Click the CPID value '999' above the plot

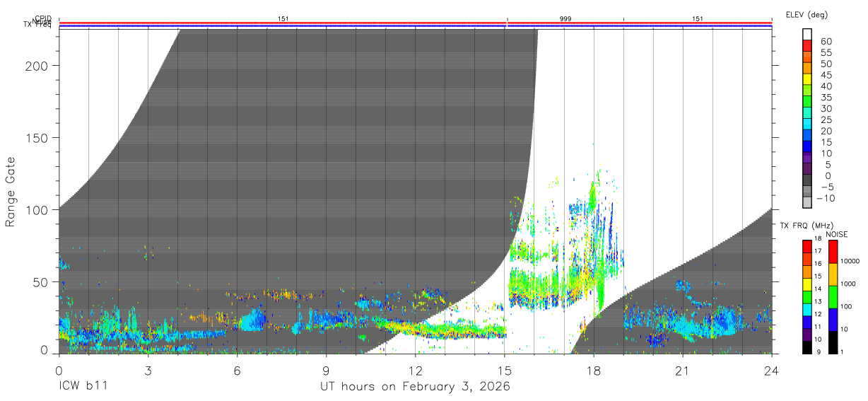click(x=565, y=18)
